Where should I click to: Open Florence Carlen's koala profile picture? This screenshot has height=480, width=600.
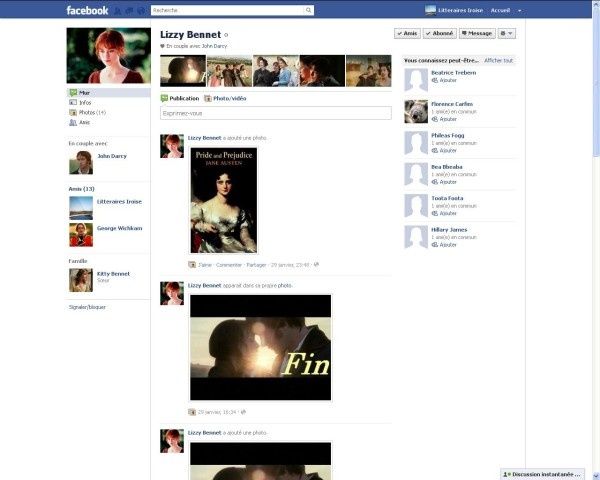pos(416,111)
